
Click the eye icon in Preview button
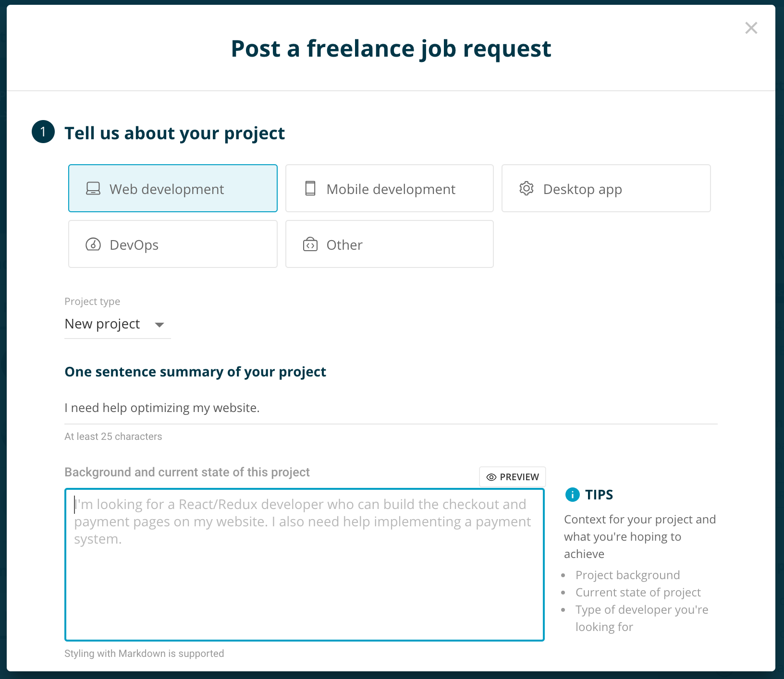coord(491,477)
